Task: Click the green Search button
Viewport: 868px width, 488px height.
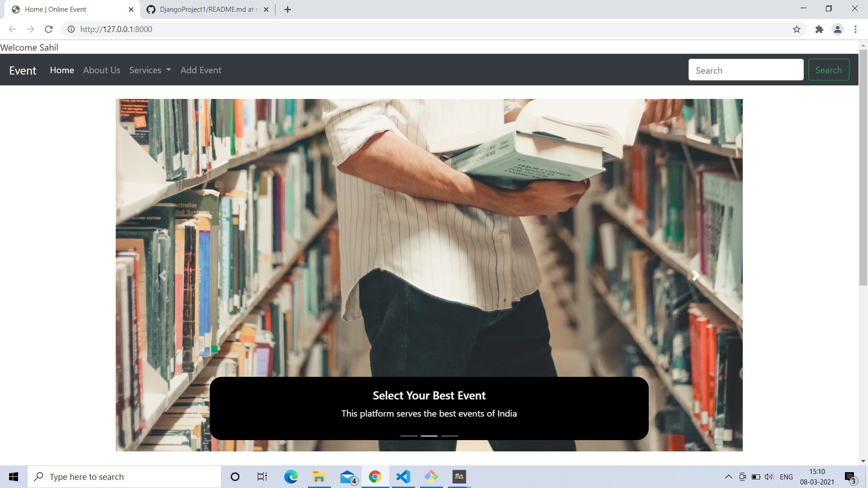Action: coord(828,70)
